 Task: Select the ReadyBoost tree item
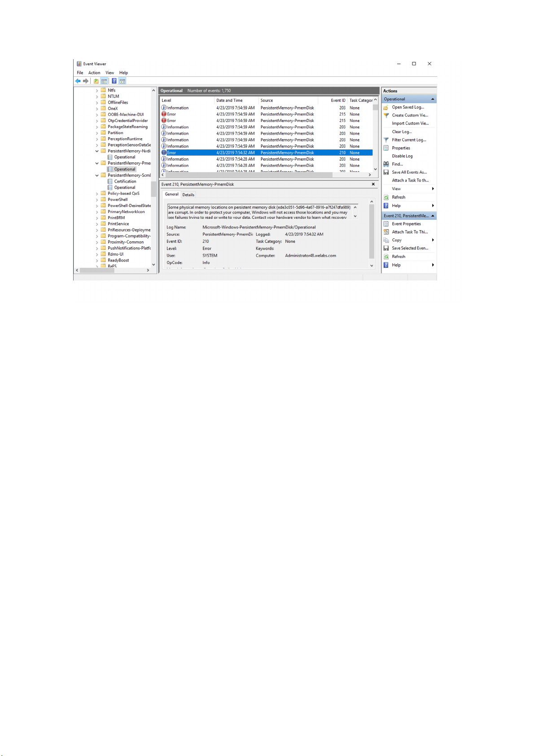tap(118, 260)
